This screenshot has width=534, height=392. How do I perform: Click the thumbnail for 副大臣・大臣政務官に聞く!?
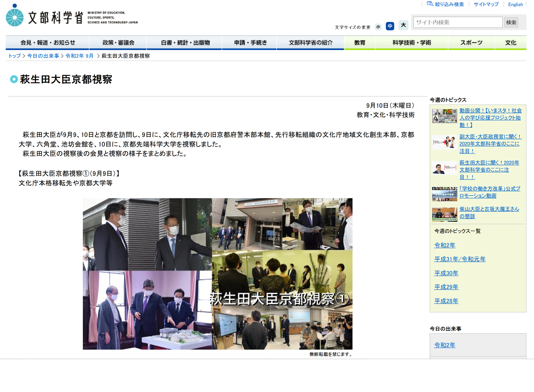point(444,142)
